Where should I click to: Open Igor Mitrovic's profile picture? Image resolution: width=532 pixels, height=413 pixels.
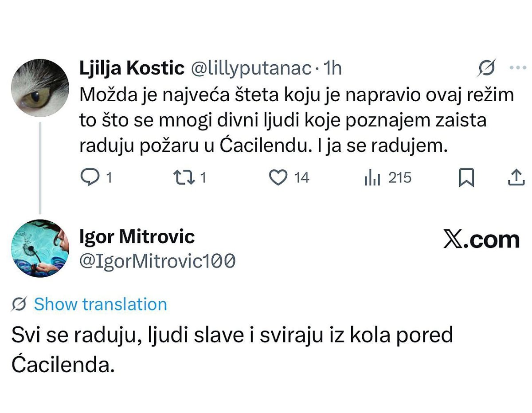(39, 248)
